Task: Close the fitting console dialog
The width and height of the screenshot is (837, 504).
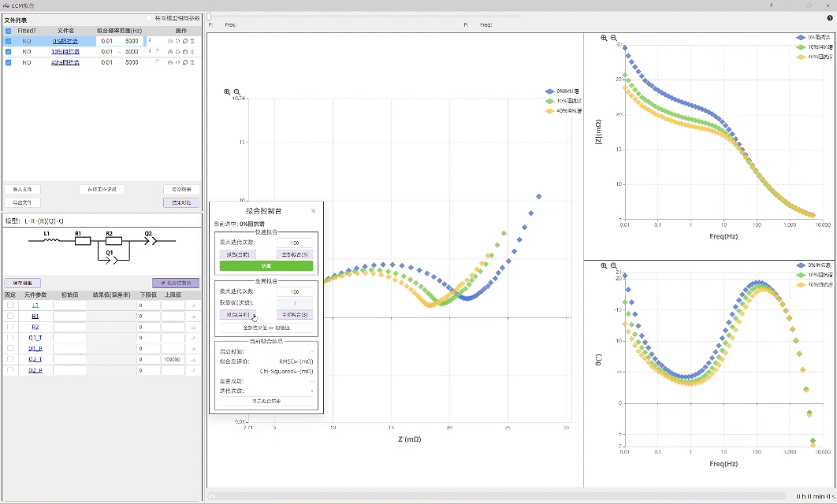Action: (314, 211)
